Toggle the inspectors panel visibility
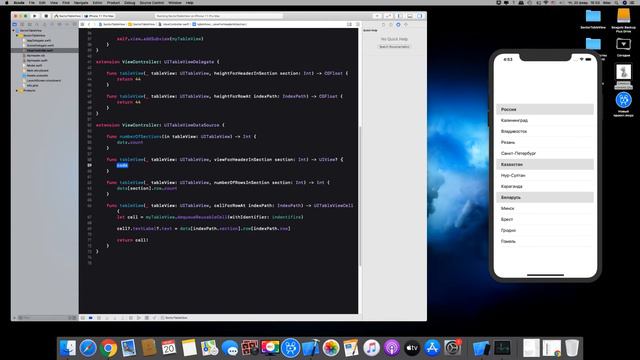Image resolution: width=640 pixels, height=360 pixels. [420, 16]
